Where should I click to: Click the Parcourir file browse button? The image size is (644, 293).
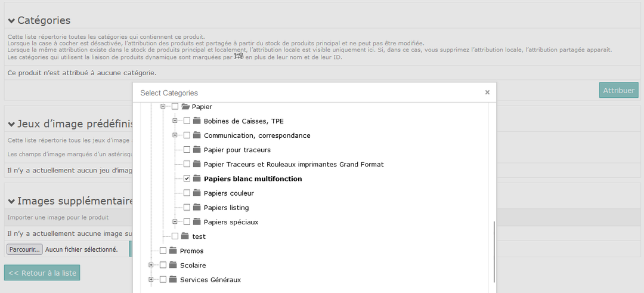[x=24, y=249]
